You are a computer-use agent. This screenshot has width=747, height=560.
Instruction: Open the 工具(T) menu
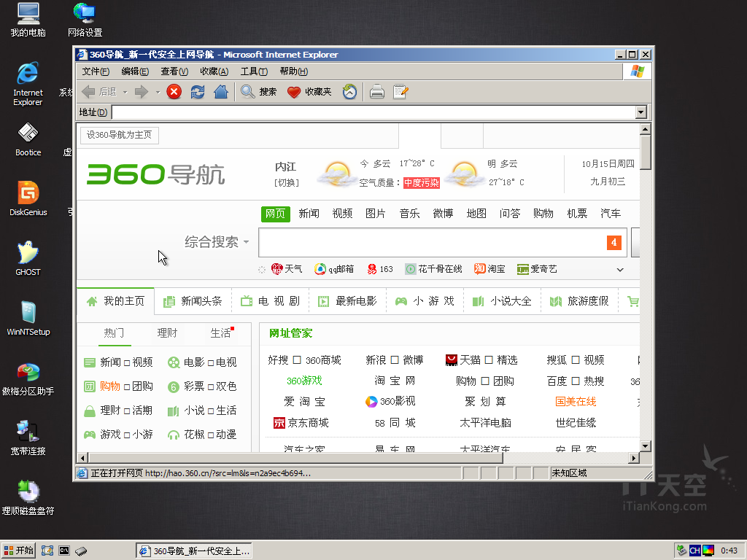point(254,71)
